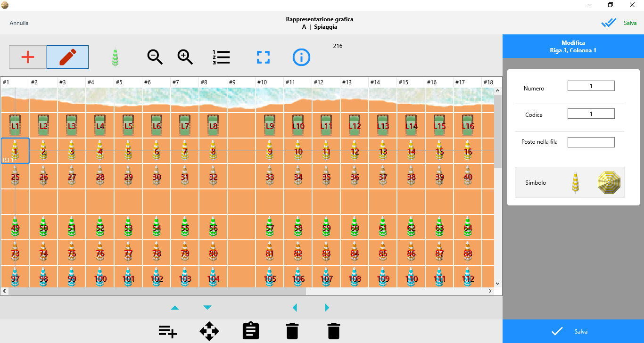Click column header #9
The image size is (644, 343).
point(241,82)
